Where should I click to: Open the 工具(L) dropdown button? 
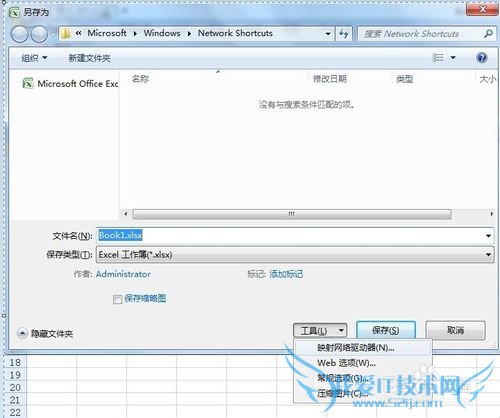pyautogui.click(x=320, y=331)
